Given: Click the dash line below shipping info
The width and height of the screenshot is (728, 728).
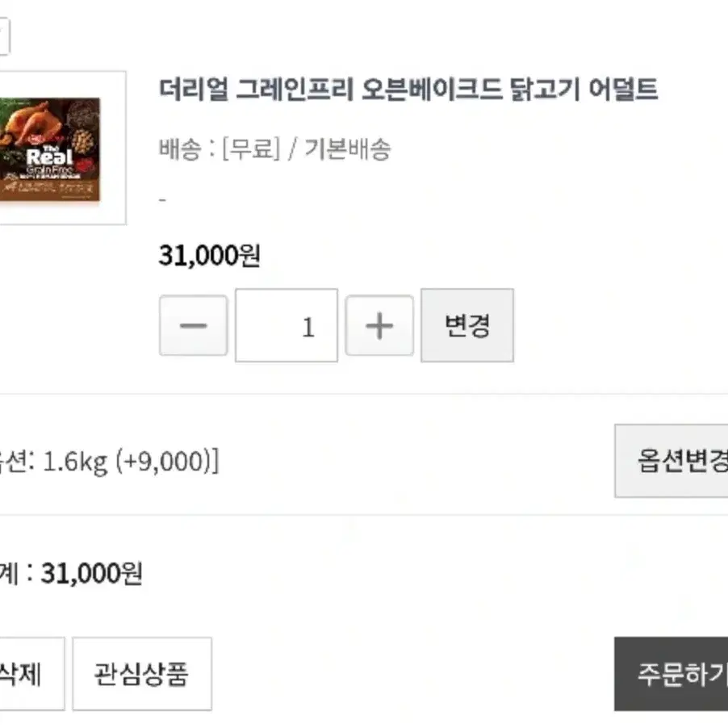Looking at the screenshot, I should 162,201.
